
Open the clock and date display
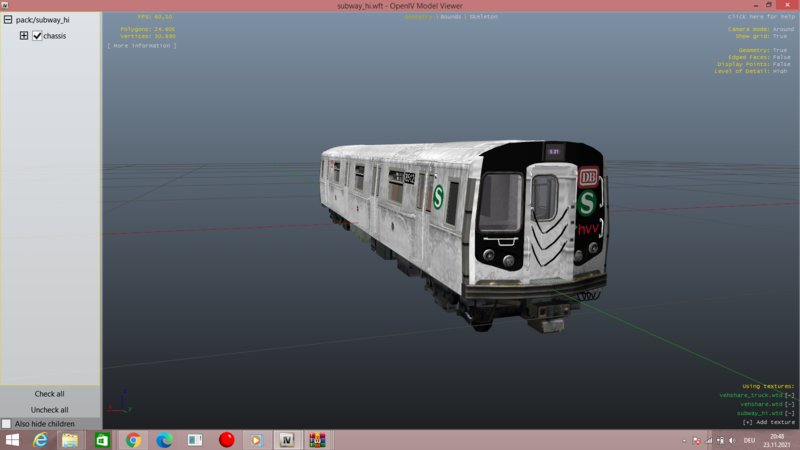(777, 440)
